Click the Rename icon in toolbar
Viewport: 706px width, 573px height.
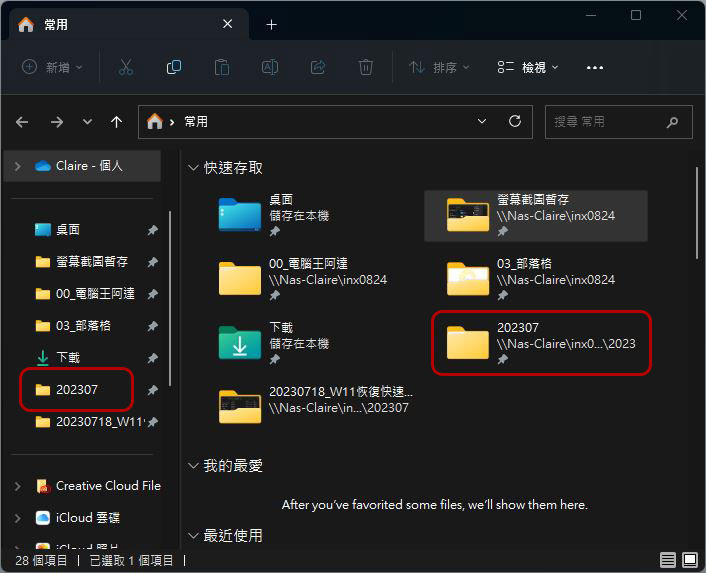[270, 68]
